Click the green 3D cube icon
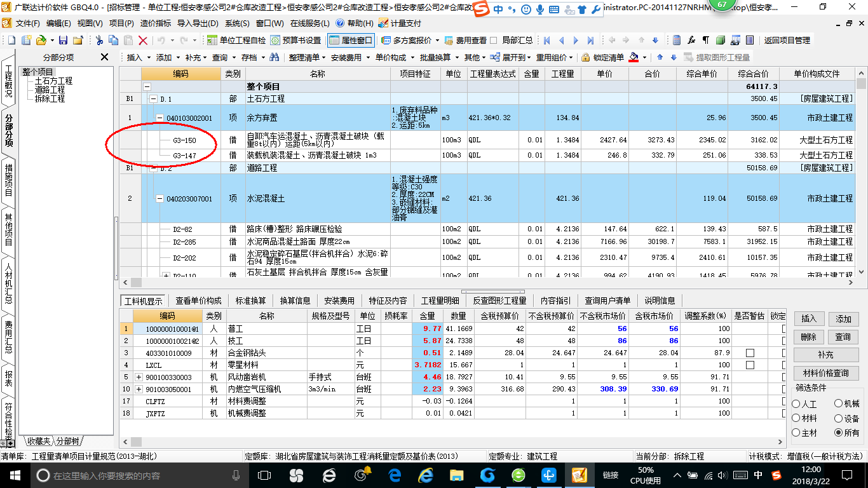This screenshot has height=488, width=868. [721, 40]
